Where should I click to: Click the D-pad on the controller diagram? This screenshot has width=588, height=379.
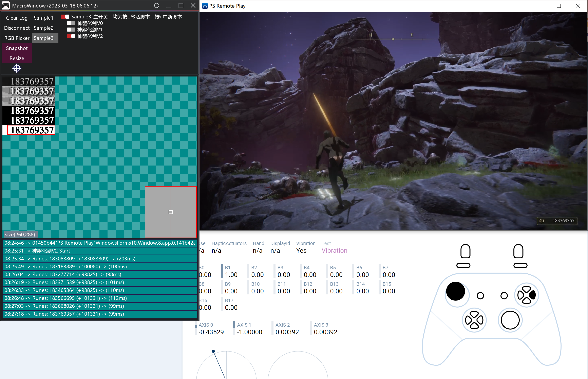474,320
